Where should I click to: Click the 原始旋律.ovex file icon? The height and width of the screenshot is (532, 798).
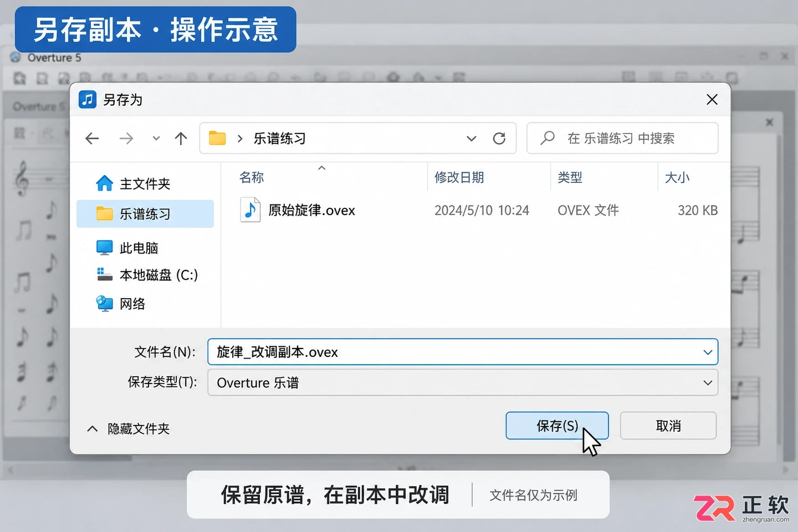tap(250, 210)
